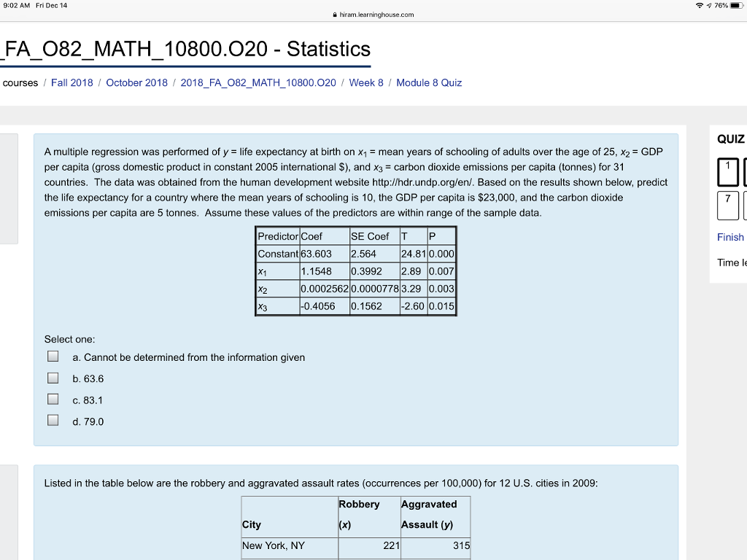Viewport: 747px width, 560px height.
Task: Click the x1 coefficient 1.1548 cell
Action: coord(325,271)
